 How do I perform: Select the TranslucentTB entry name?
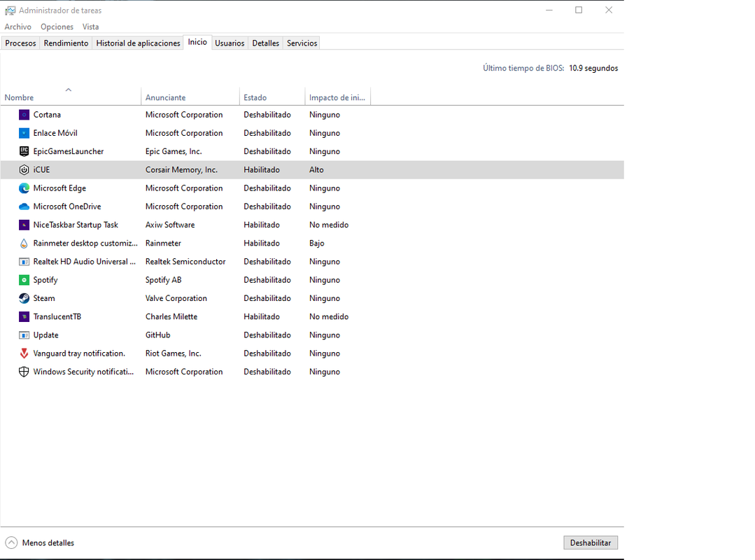(x=57, y=316)
